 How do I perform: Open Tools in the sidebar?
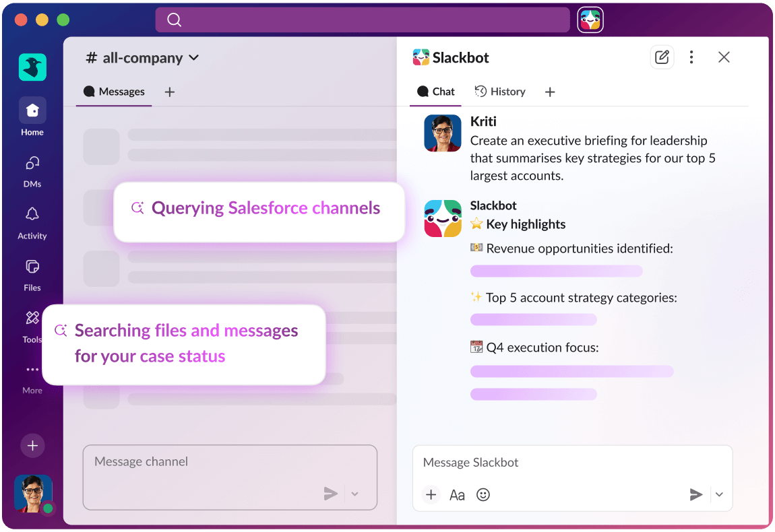(32, 319)
